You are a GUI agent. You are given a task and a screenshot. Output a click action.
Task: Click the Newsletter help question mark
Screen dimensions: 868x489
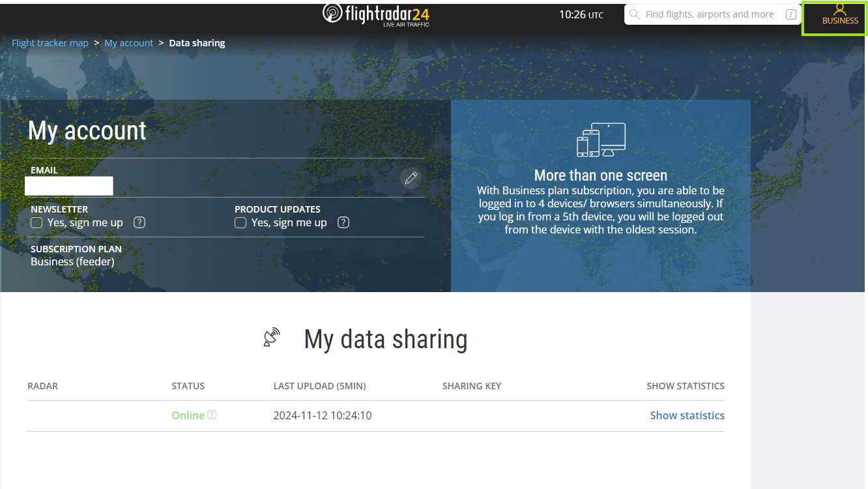click(139, 222)
